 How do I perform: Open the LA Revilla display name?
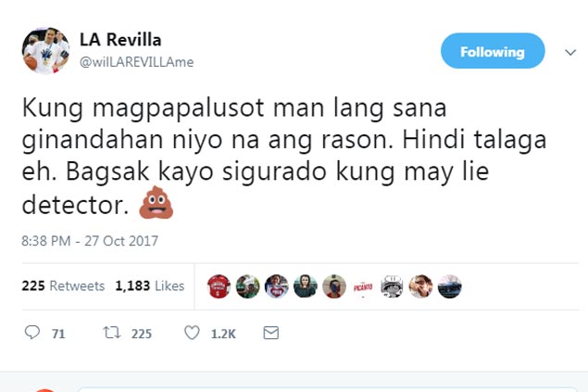point(120,40)
